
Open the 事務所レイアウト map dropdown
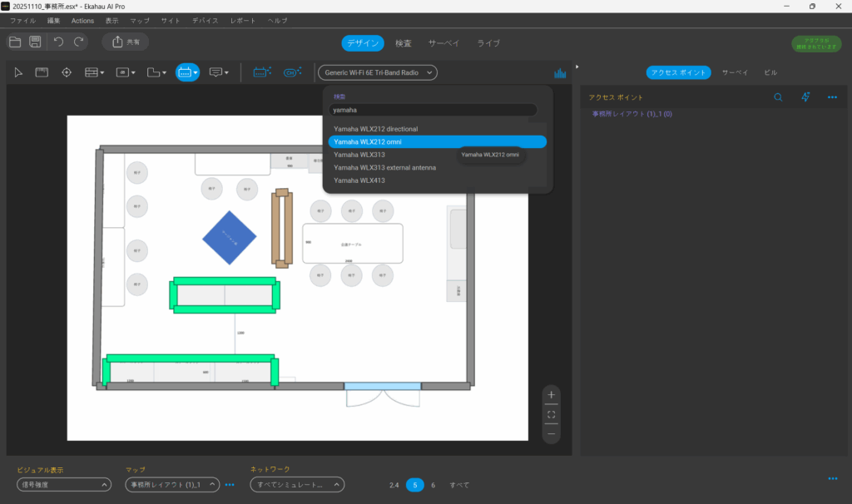click(x=172, y=485)
